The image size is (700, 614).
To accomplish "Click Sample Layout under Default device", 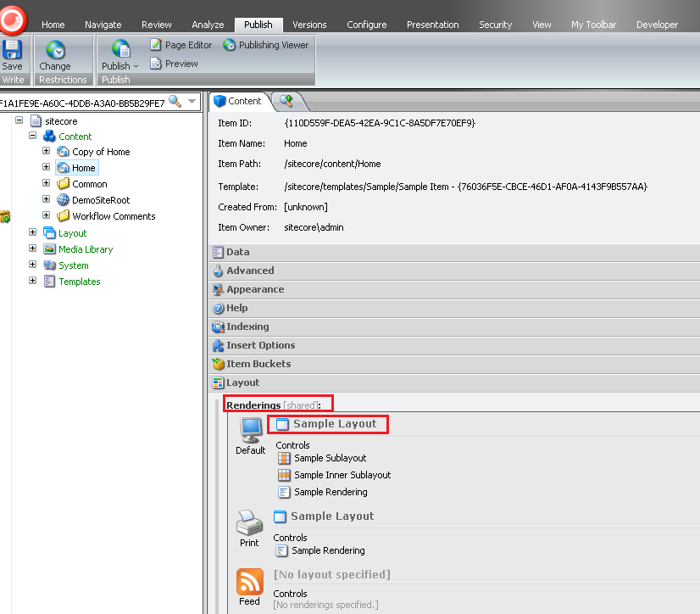I will click(327, 424).
